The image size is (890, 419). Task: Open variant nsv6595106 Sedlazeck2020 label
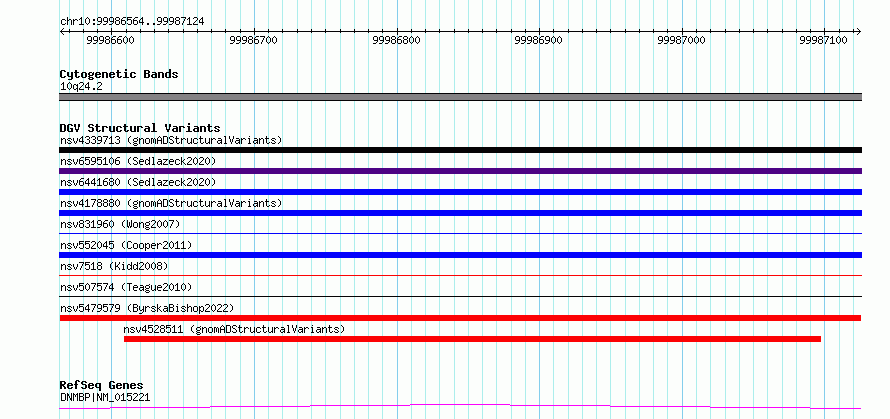tap(138, 161)
